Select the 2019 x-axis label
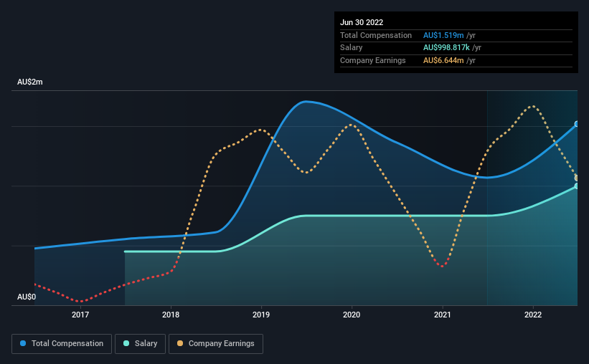The image size is (589, 364). [x=261, y=315]
